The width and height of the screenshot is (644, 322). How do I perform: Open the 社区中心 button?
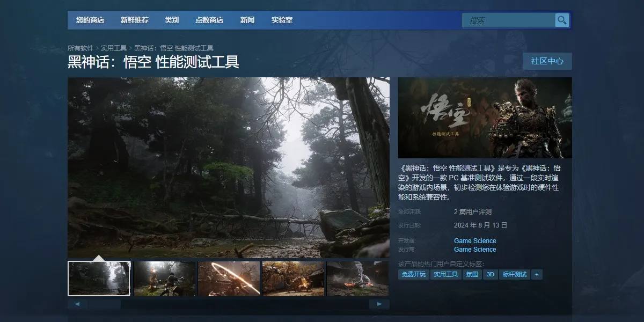pos(547,61)
